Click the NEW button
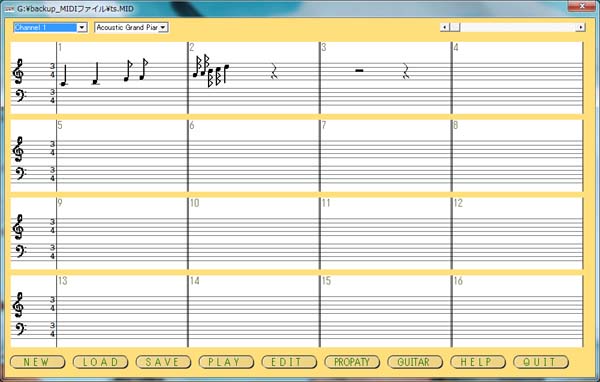This screenshot has width=600, height=382. point(37,362)
